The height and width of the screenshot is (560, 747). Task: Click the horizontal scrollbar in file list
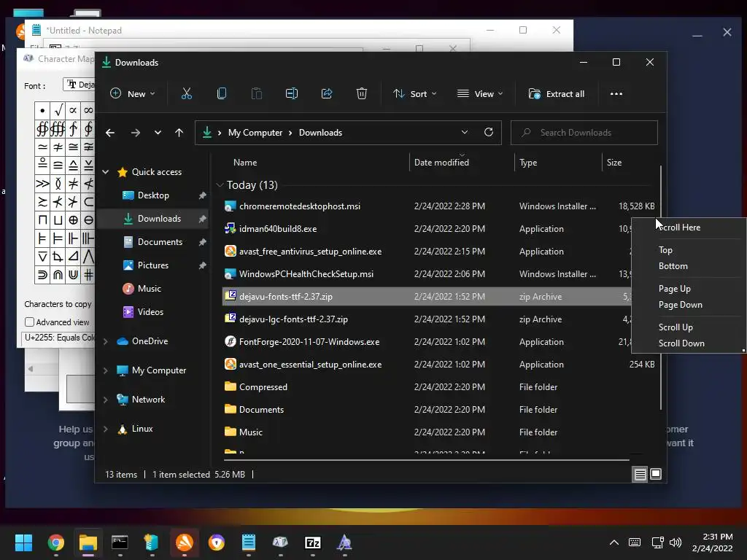click(x=426, y=460)
